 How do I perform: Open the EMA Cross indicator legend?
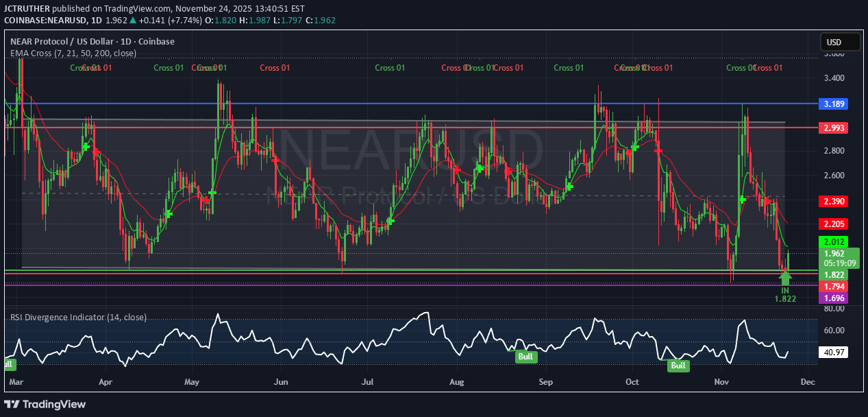point(73,53)
